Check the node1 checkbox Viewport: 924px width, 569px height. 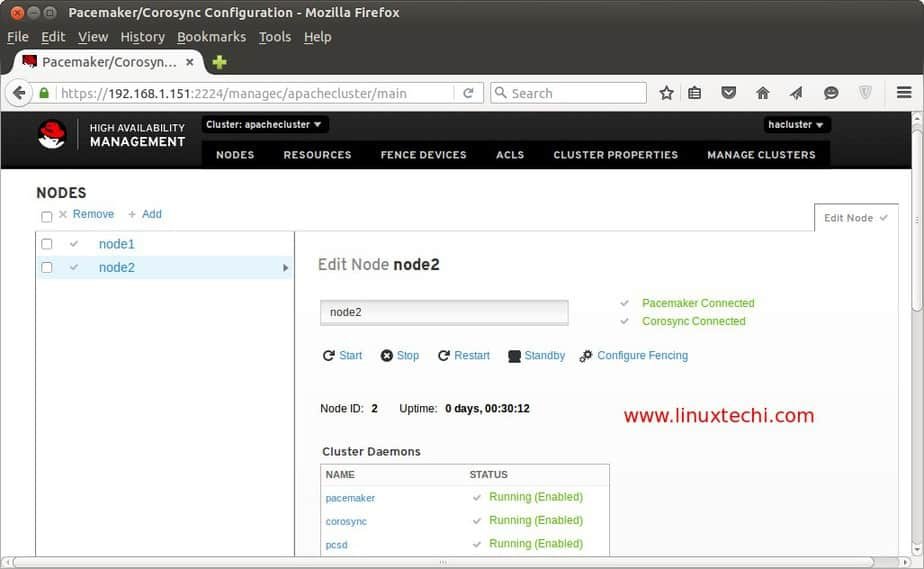tap(47, 244)
